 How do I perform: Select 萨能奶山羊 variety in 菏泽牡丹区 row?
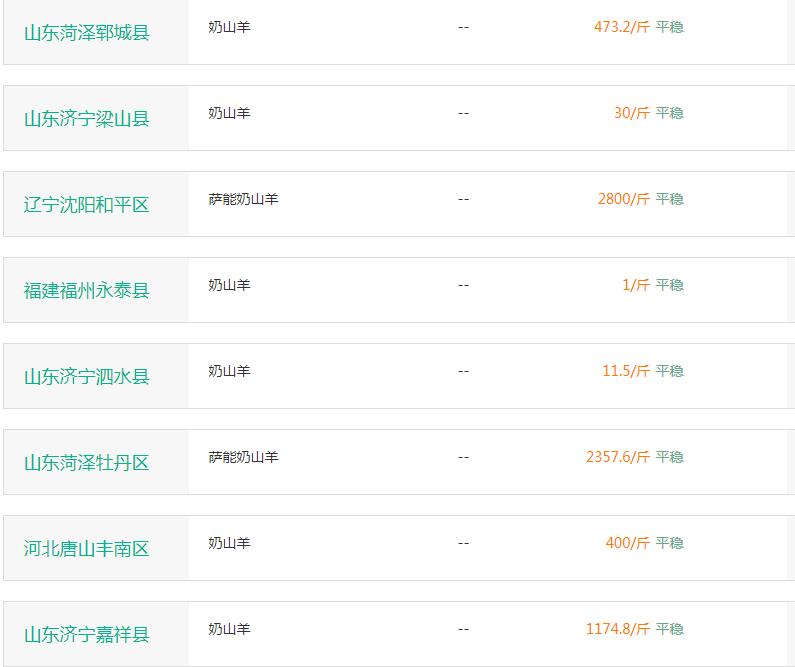[243, 457]
